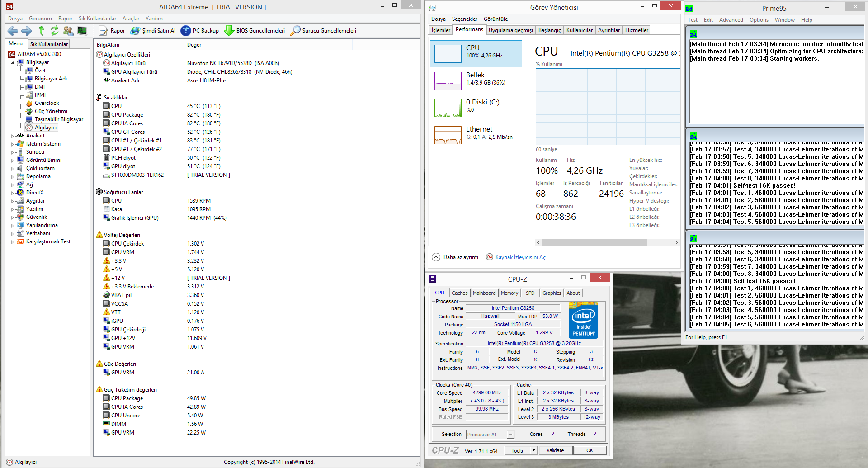
Task: Expand the Anakart tree node
Action: pos(12,136)
